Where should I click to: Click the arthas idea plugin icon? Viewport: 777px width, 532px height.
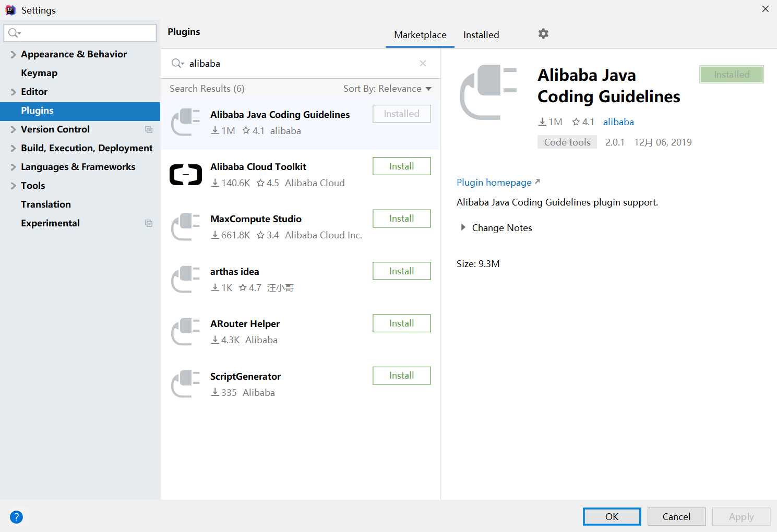(186, 279)
